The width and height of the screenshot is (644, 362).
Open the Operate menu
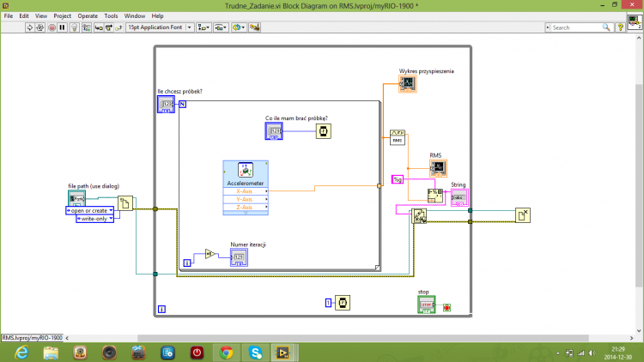(x=88, y=16)
